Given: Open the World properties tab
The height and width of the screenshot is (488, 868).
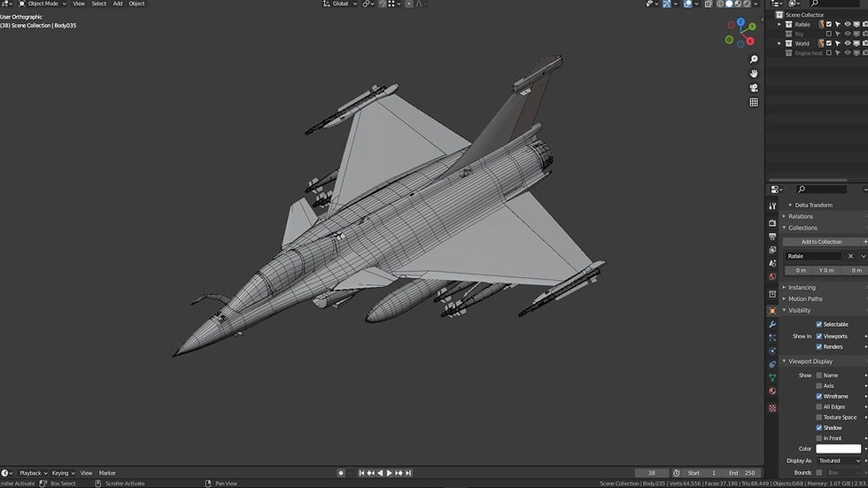Looking at the screenshot, I should [x=772, y=276].
